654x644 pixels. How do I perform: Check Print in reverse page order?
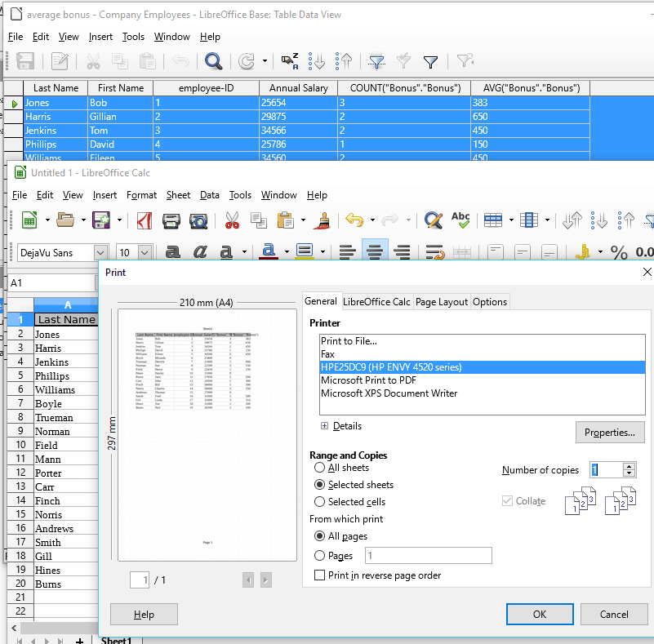(x=319, y=575)
